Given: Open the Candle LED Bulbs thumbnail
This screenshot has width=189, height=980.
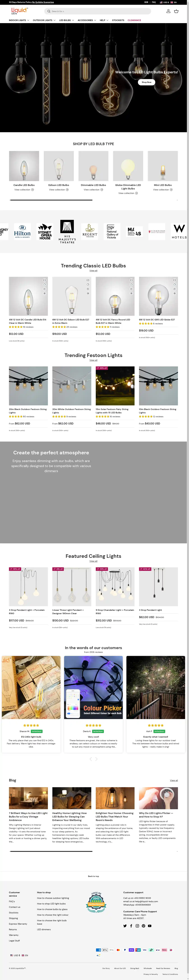Looking at the screenshot, I should pos(24,166).
